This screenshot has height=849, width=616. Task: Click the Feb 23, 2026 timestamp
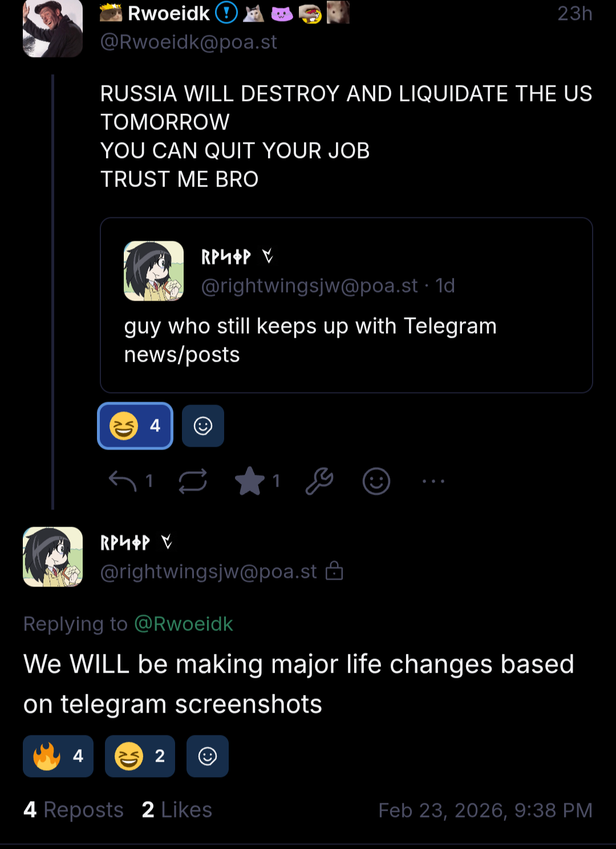485,810
